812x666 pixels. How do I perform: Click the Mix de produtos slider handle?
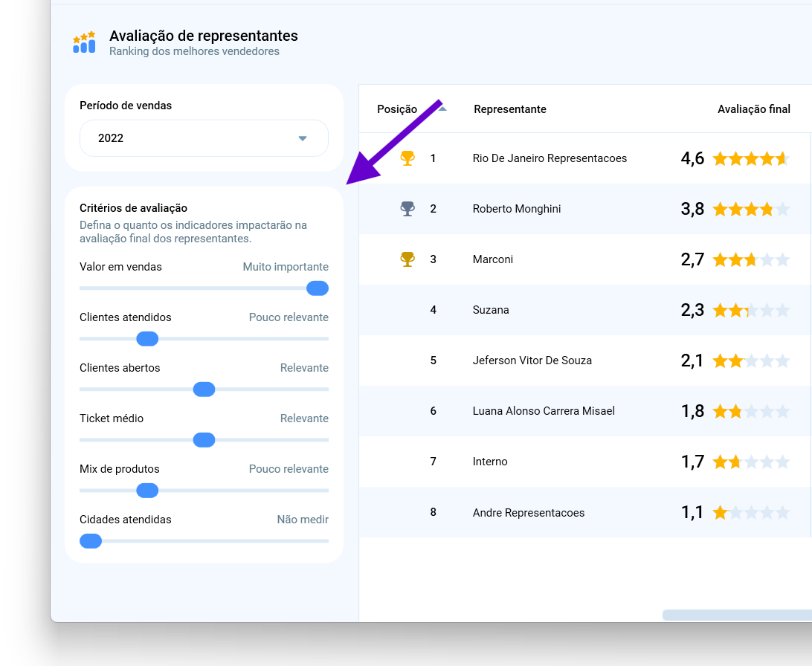click(x=147, y=491)
